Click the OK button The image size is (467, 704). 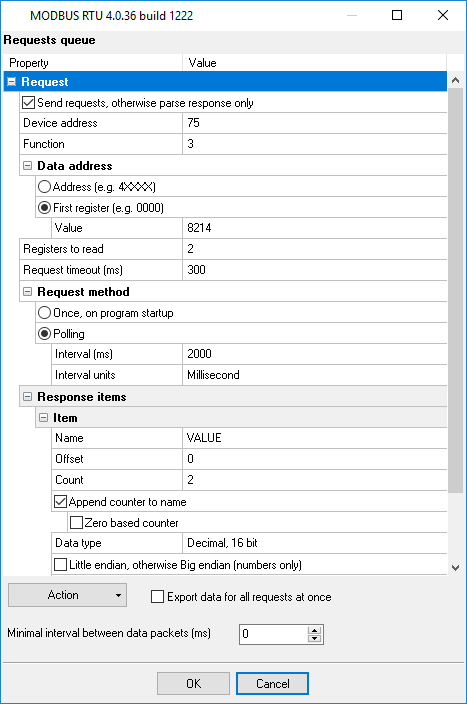coord(194,683)
